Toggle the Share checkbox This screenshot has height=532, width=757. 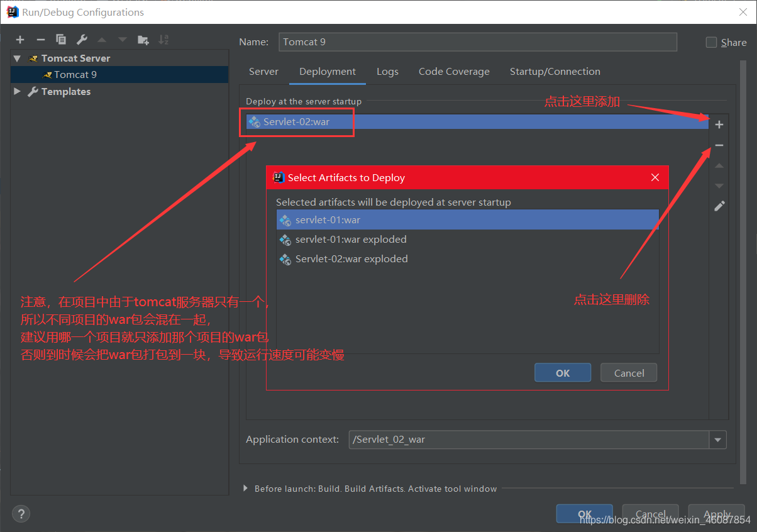[x=711, y=42]
